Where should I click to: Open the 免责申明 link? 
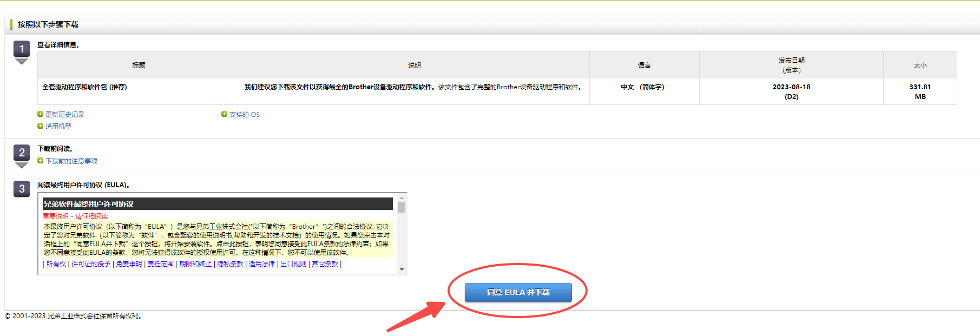pos(129,264)
